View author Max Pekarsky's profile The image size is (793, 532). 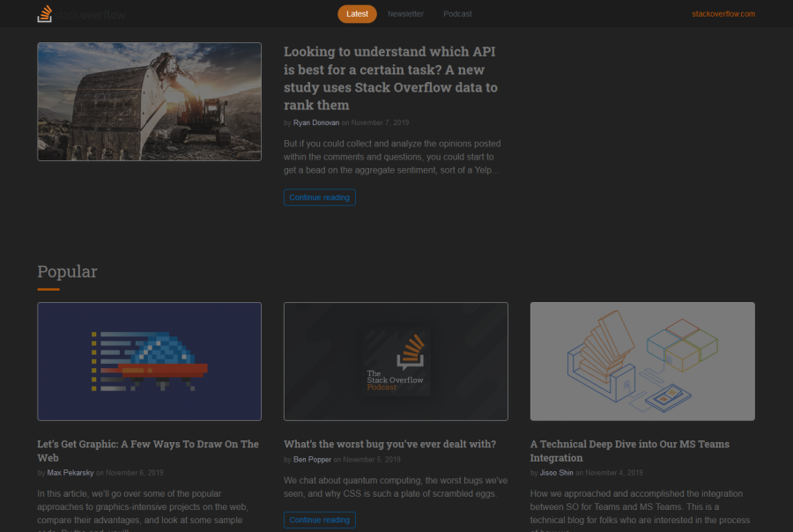pyautogui.click(x=70, y=473)
